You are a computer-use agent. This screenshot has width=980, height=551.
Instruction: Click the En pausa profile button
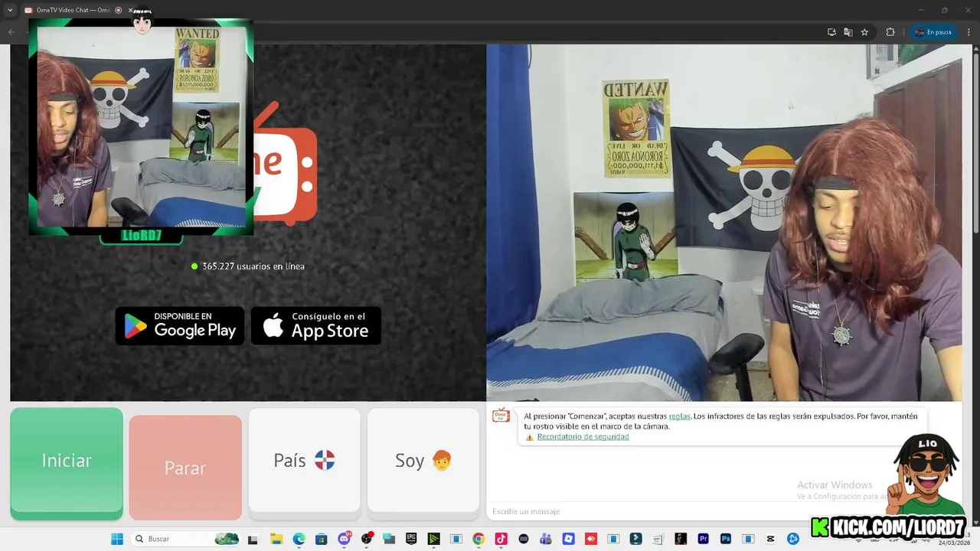click(x=933, y=32)
